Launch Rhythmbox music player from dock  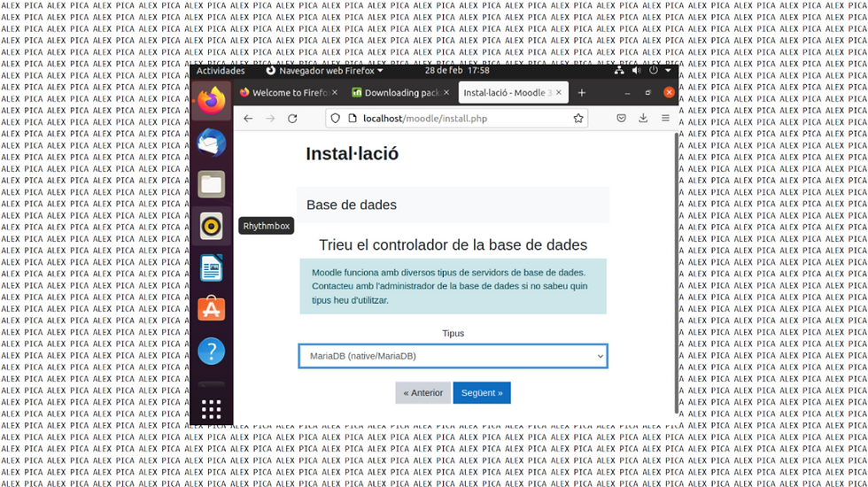click(212, 227)
